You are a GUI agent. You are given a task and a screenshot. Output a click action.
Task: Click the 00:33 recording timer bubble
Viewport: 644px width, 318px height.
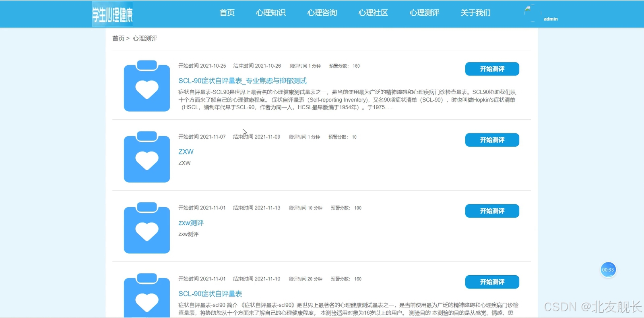(608, 270)
